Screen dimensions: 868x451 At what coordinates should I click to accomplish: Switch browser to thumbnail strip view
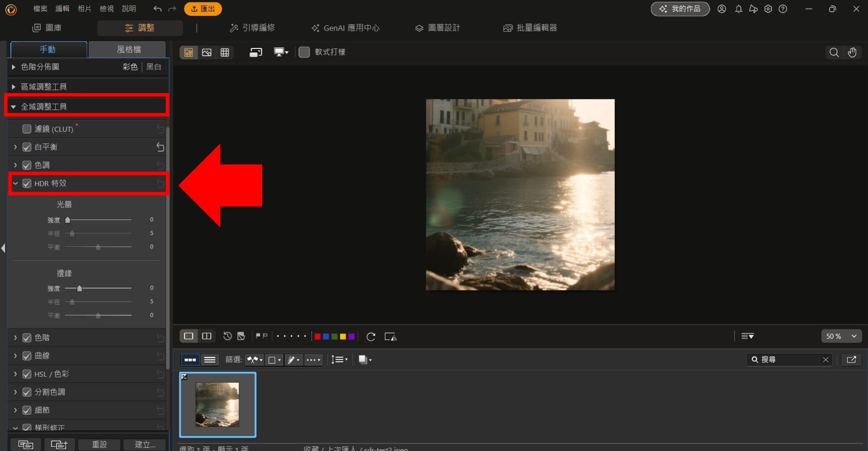point(190,360)
